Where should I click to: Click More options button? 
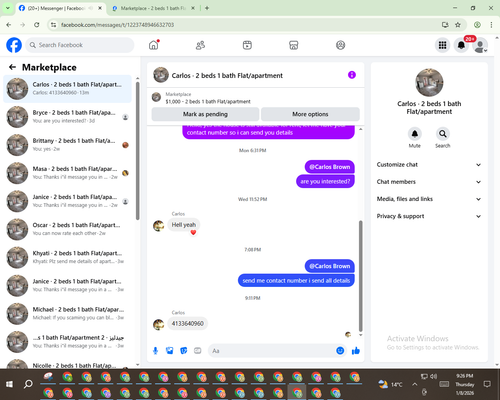click(x=310, y=114)
